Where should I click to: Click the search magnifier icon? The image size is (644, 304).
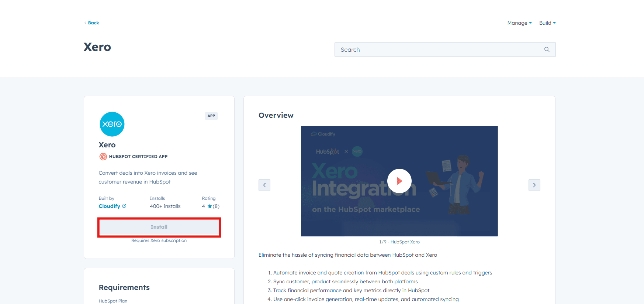(547, 49)
